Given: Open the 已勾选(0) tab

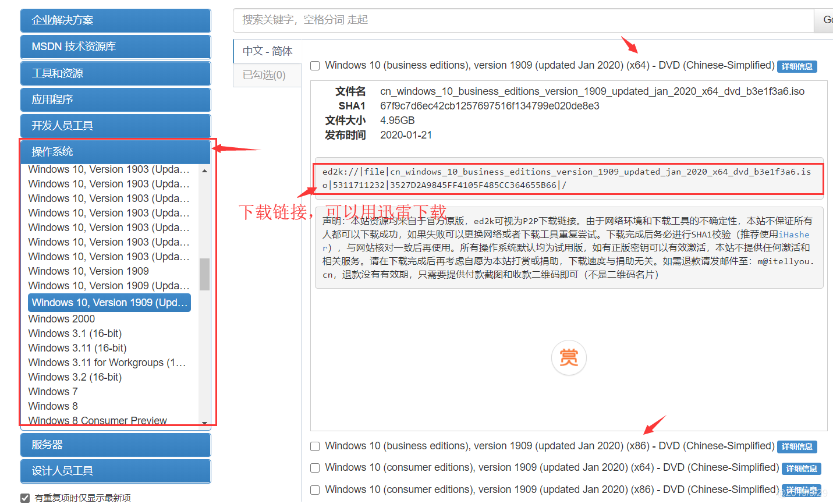Looking at the screenshot, I should click(267, 75).
